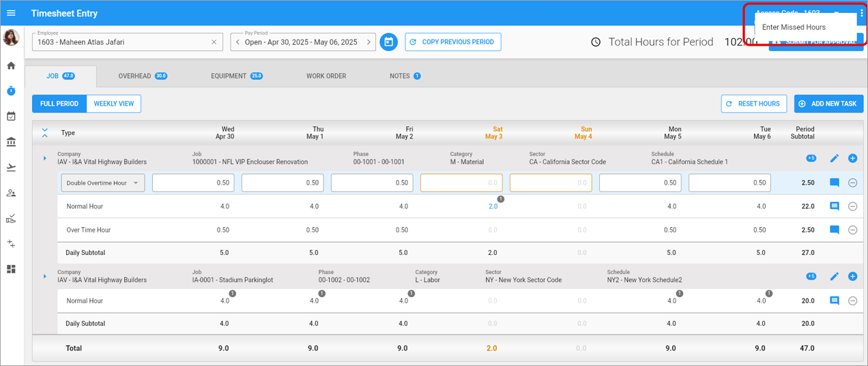Clear the selected employee field
Image resolution: width=868 pixels, height=366 pixels.
click(x=214, y=42)
